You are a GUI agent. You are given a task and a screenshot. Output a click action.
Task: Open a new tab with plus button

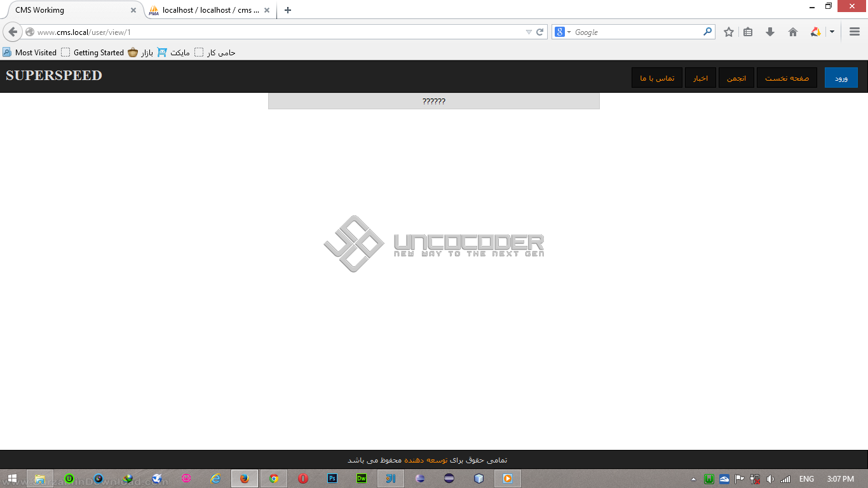pos(288,10)
